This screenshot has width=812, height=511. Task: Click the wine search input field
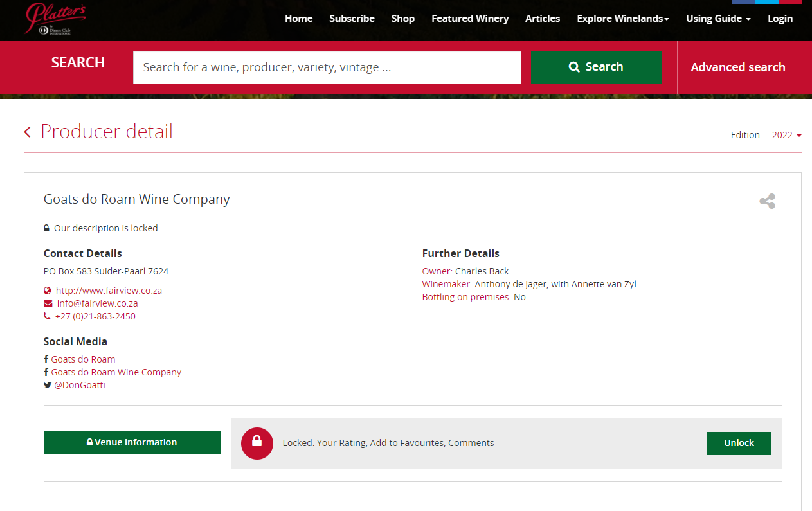[327, 67]
